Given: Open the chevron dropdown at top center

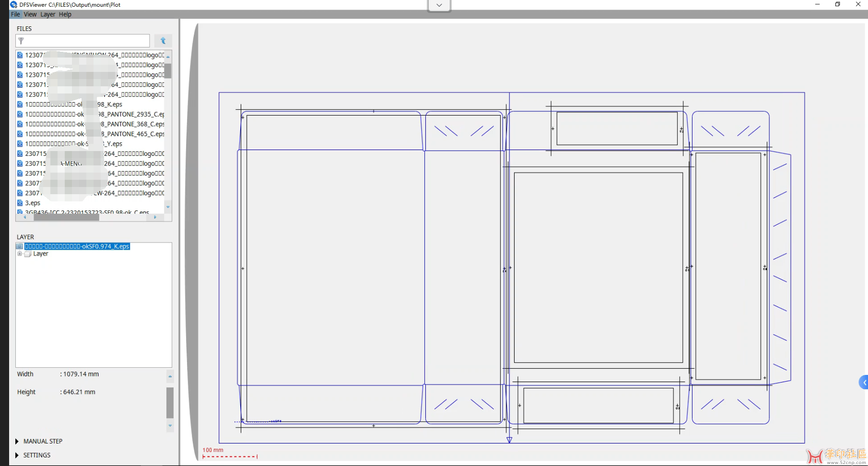Looking at the screenshot, I should (439, 5).
